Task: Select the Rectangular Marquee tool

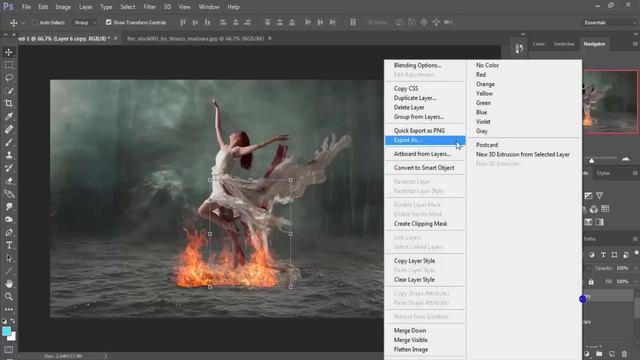Action: [9, 65]
